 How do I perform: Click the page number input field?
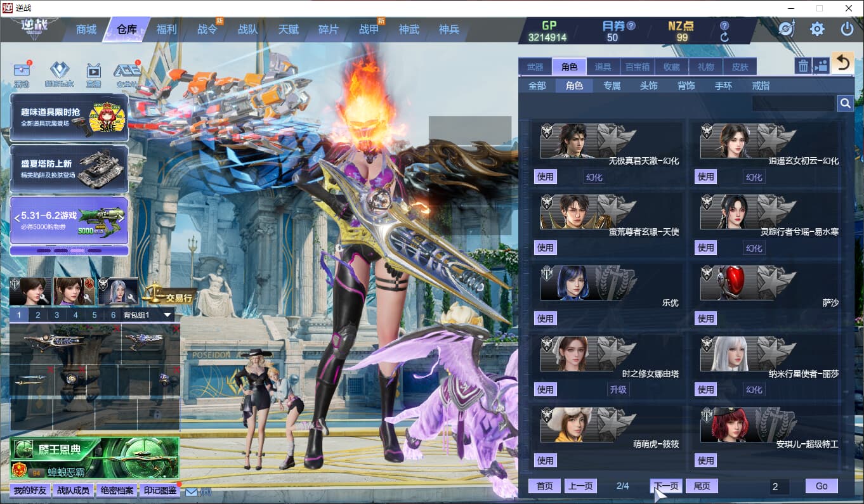[780, 486]
